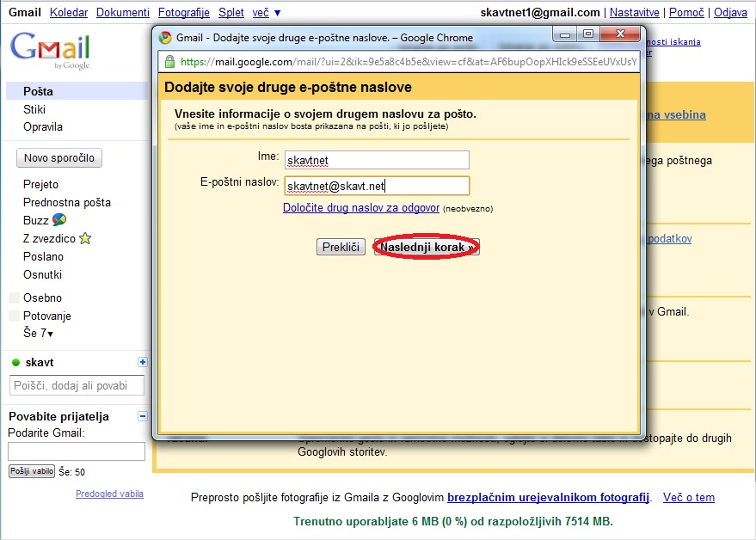The width and height of the screenshot is (756, 540).
Task: Open Dokumenti in top navigation
Action: click(x=123, y=13)
